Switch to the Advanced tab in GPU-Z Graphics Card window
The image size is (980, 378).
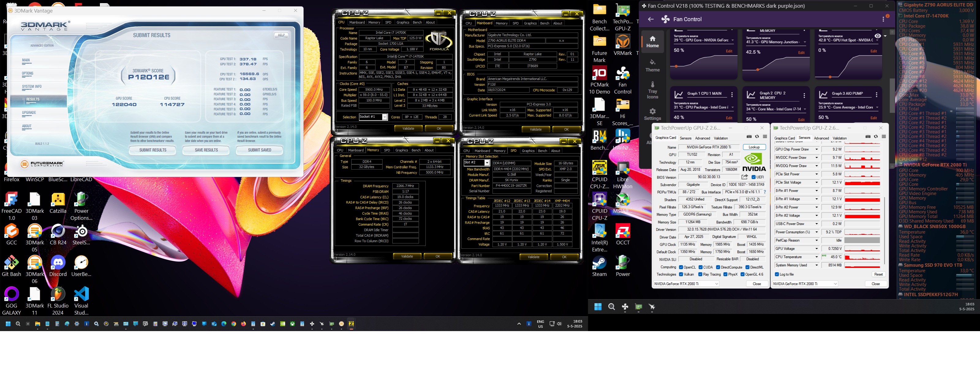[x=702, y=138]
